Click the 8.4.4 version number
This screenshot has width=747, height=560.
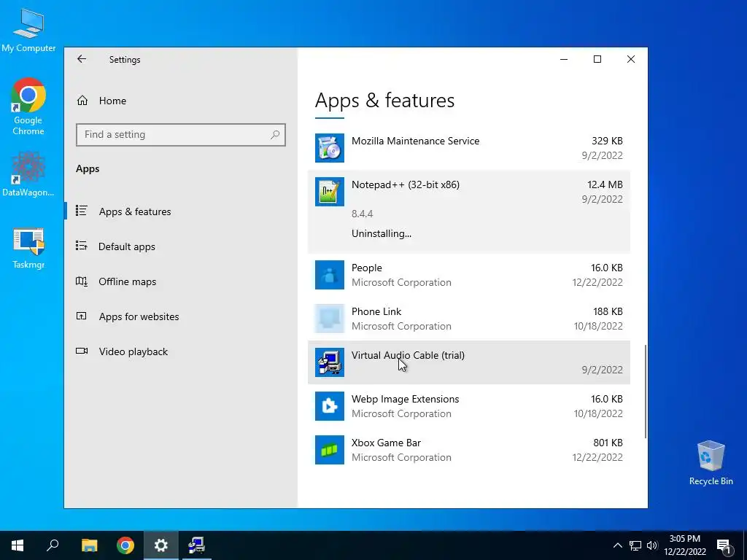(x=362, y=214)
